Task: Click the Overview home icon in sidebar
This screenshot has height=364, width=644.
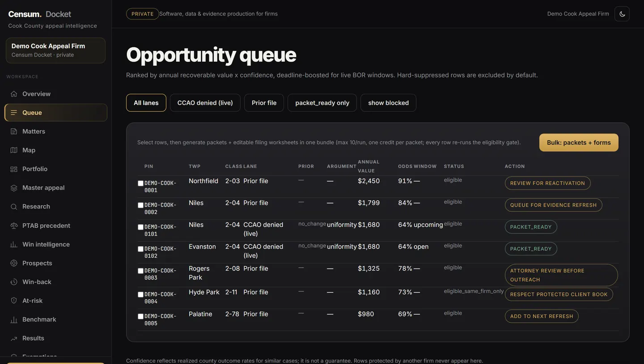Action: click(x=14, y=94)
